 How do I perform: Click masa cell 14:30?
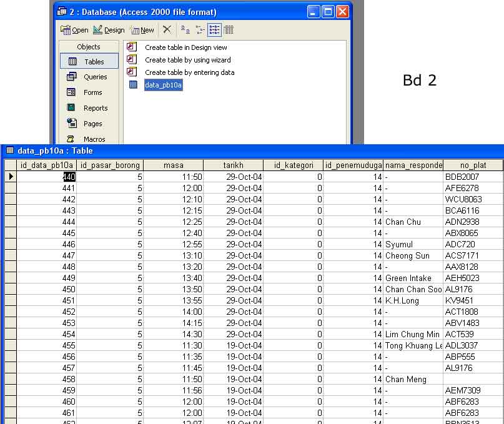(173, 334)
